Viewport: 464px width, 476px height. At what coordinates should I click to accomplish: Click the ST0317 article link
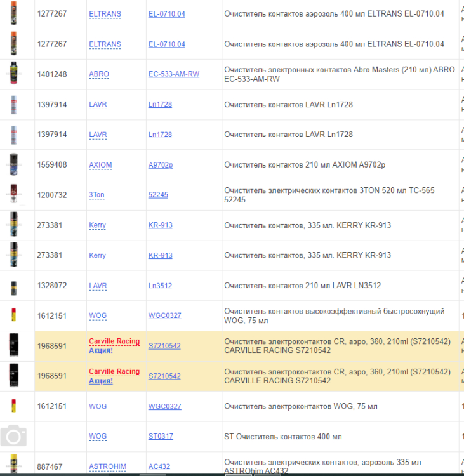161,437
